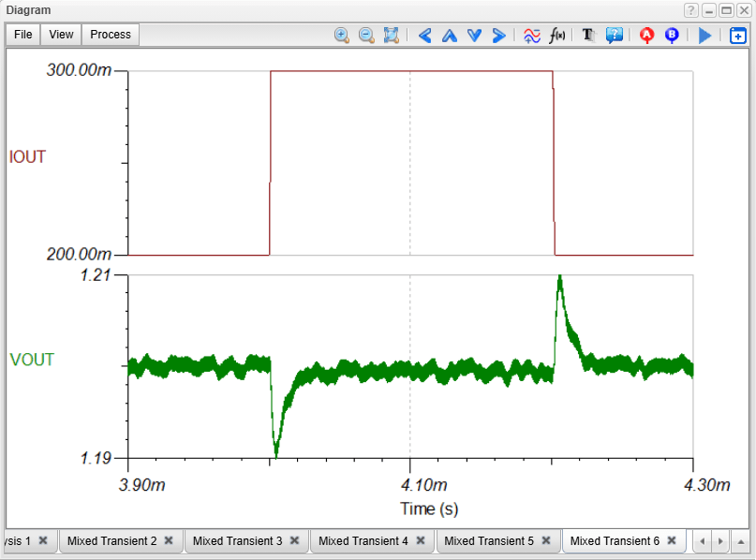Viewport: 756px width, 560px height.
Task: Open the f(x) function tool
Action: click(557, 35)
